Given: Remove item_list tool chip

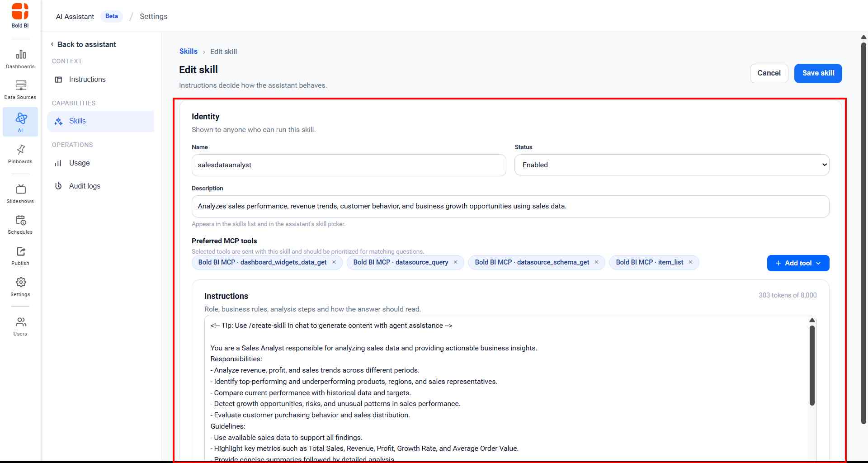Looking at the screenshot, I should 690,262.
